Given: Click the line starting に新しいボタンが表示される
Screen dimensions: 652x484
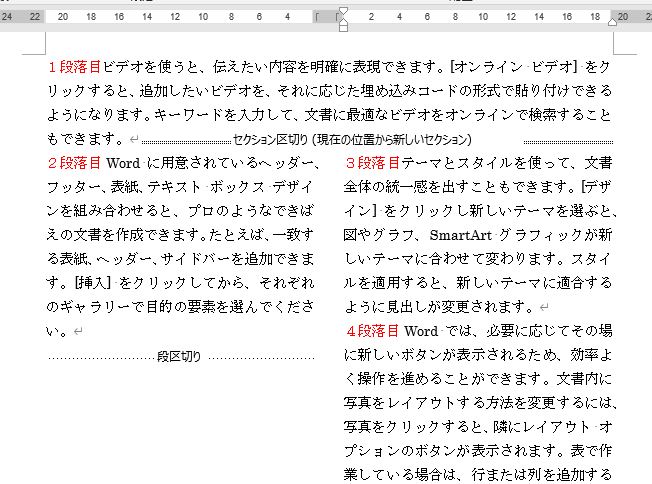Looking at the screenshot, I should click(x=478, y=355).
